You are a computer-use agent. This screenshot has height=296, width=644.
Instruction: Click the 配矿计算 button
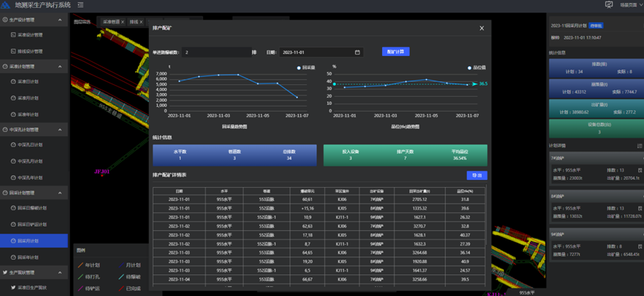tap(395, 51)
